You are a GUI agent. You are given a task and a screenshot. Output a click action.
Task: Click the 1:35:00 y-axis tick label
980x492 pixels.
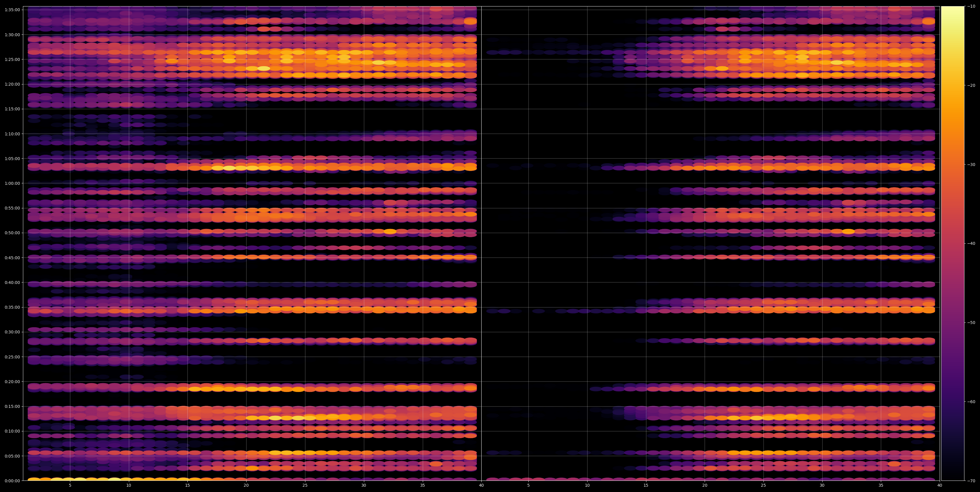click(12, 10)
